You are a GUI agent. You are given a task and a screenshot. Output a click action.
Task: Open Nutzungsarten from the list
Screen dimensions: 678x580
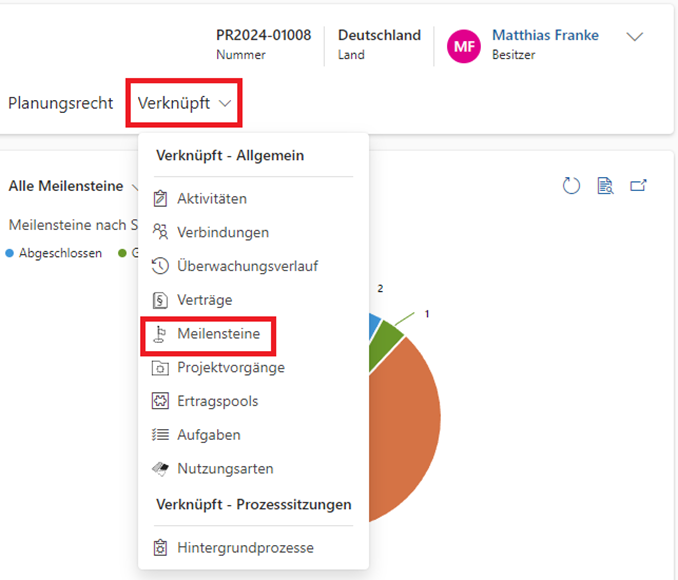coord(225,469)
